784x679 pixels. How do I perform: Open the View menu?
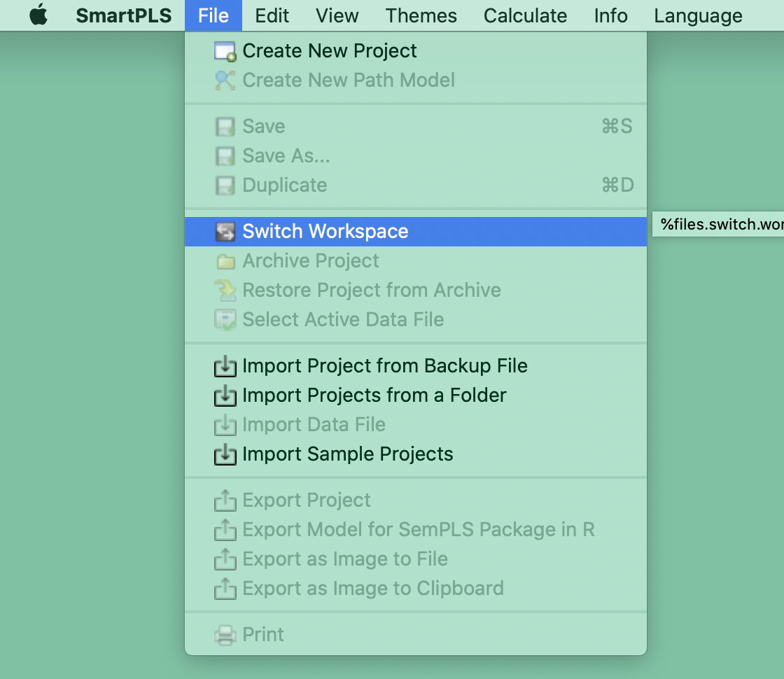[x=337, y=15]
